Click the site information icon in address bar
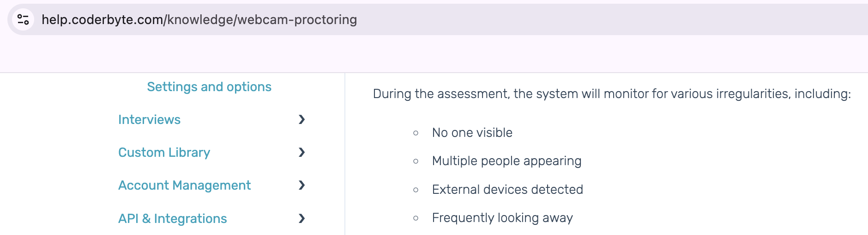Viewport: 868px width, 235px height. 23,19
